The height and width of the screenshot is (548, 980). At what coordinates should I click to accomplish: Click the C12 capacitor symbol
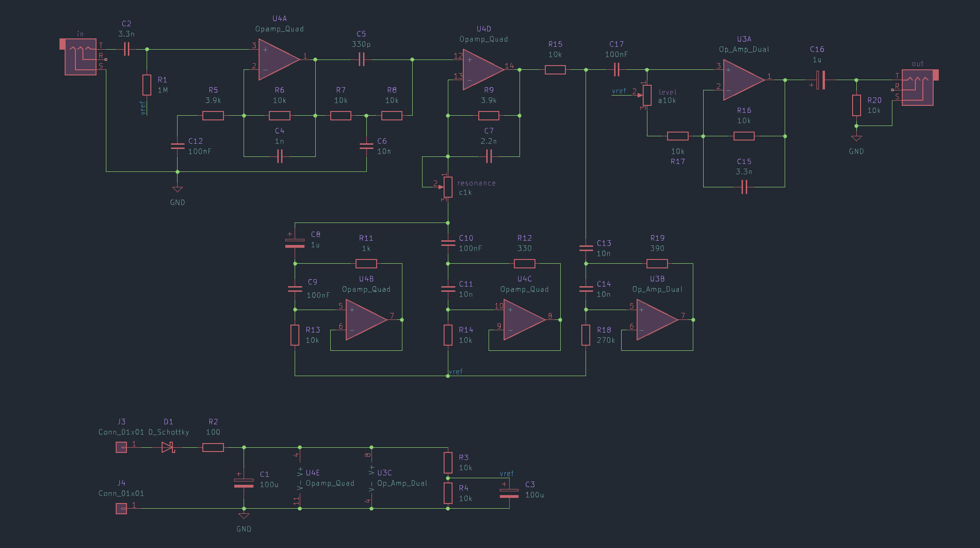click(178, 146)
